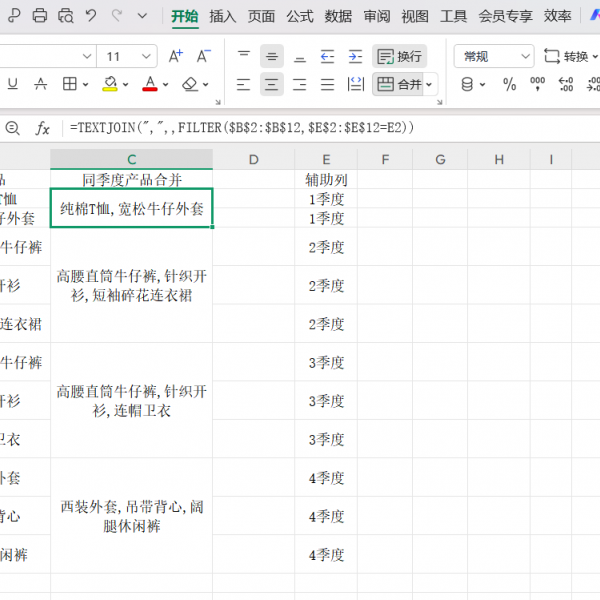The height and width of the screenshot is (600, 600).
Task: Click the percent style icon
Action: click(x=509, y=85)
